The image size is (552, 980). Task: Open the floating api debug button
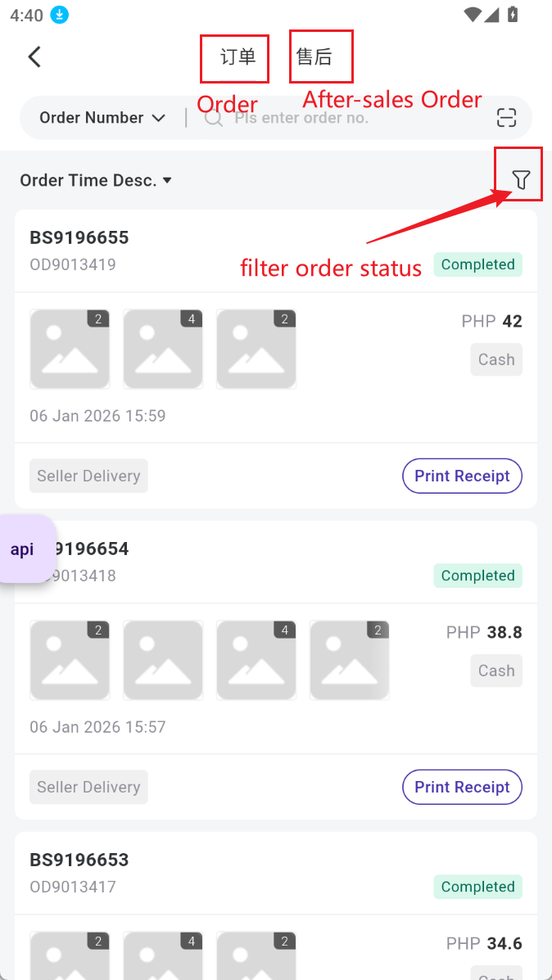click(x=23, y=549)
